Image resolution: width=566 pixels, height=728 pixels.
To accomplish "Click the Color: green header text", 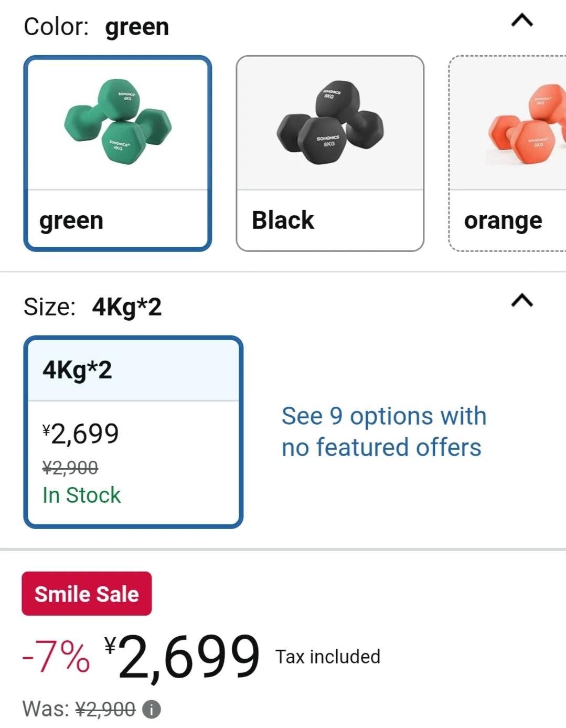I will pyautogui.click(x=97, y=27).
